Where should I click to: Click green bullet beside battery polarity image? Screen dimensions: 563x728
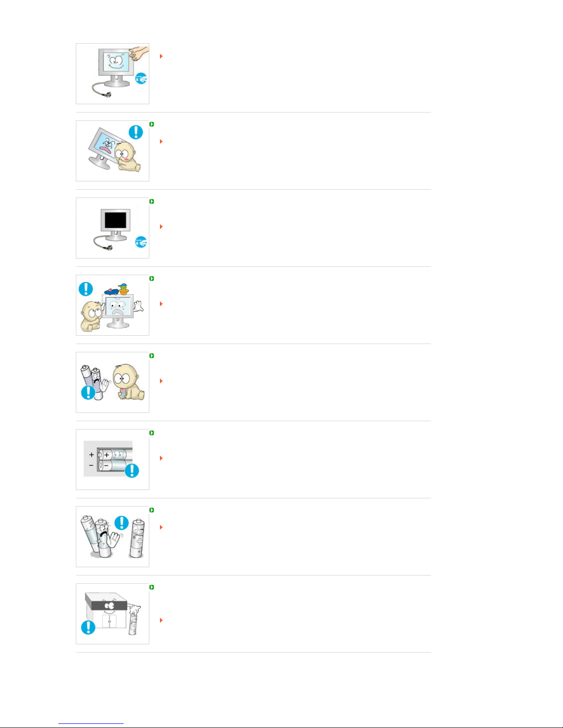(x=152, y=433)
